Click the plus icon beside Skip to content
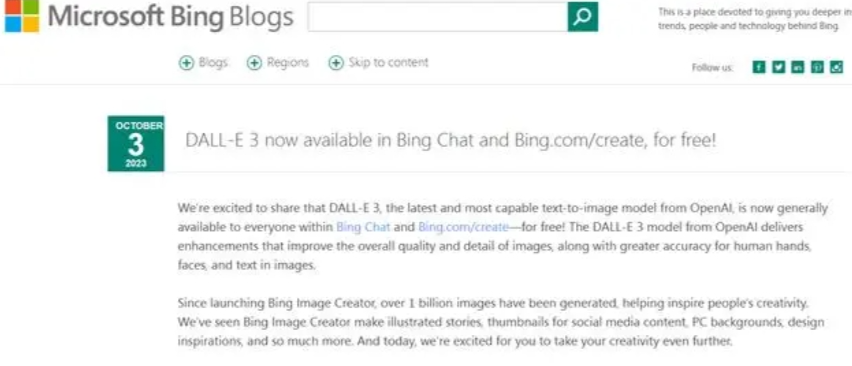 click(x=336, y=63)
